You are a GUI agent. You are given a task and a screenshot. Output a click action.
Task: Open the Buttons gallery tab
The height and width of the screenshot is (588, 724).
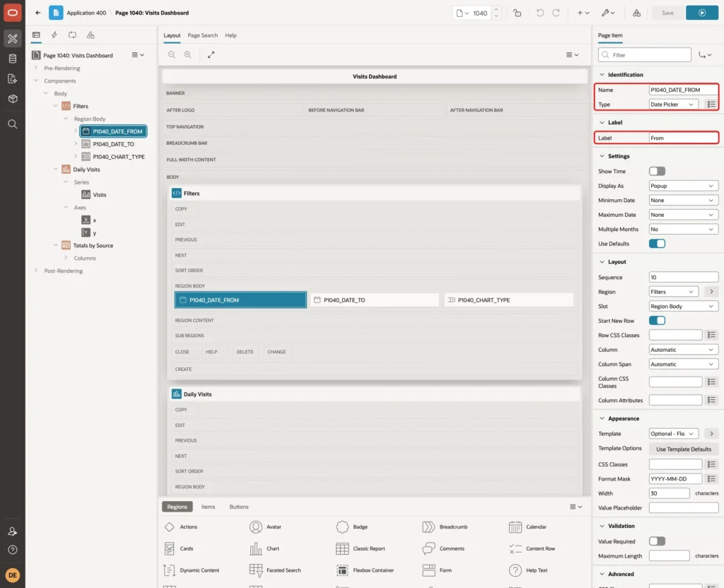click(239, 507)
